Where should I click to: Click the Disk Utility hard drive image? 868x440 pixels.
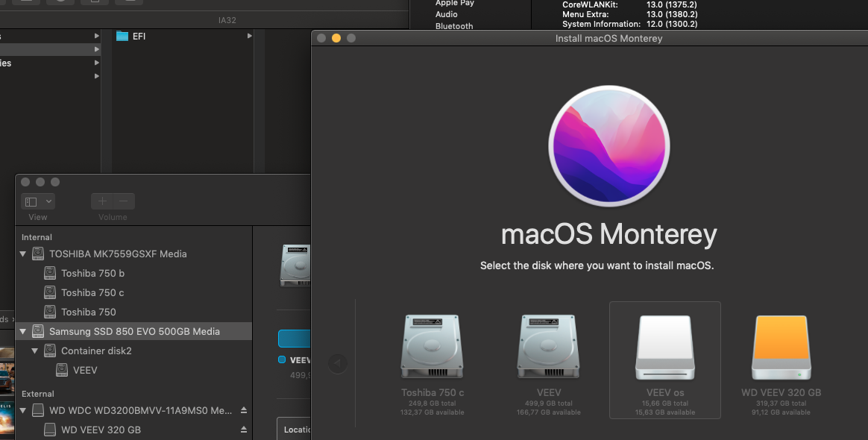pyautogui.click(x=295, y=265)
